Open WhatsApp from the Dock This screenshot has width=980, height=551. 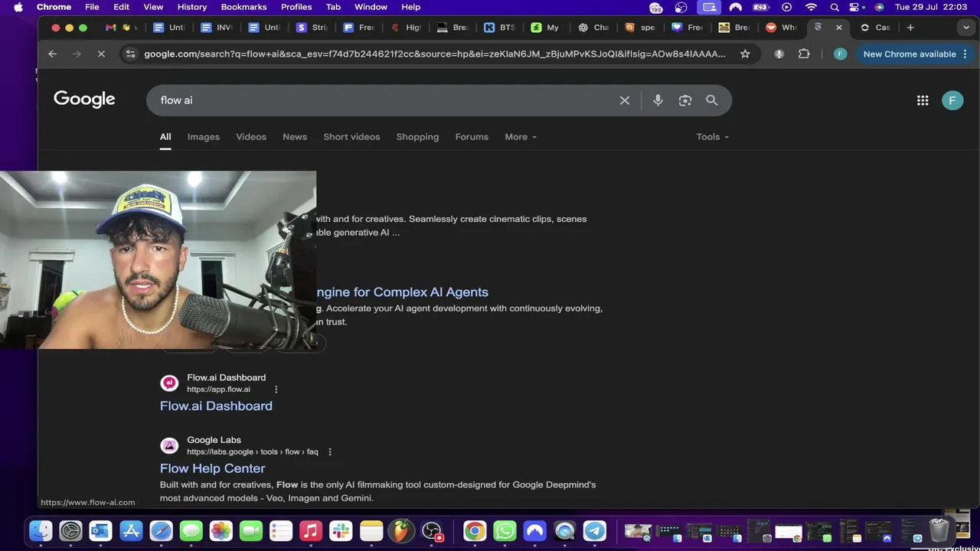[505, 530]
